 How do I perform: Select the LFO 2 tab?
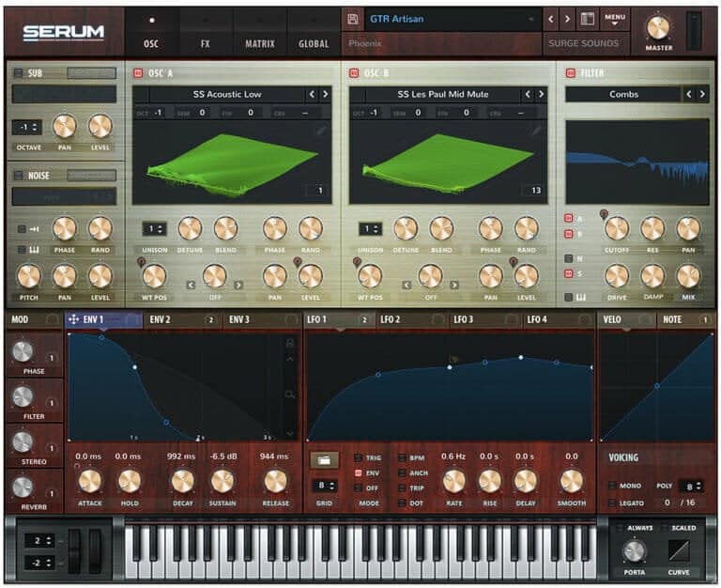coord(412,319)
